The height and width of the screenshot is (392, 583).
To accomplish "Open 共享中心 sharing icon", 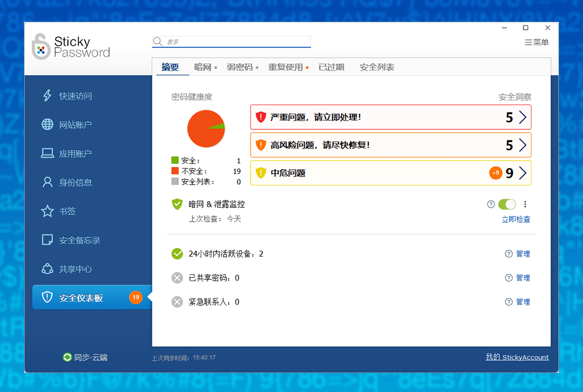I will [47, 269].
